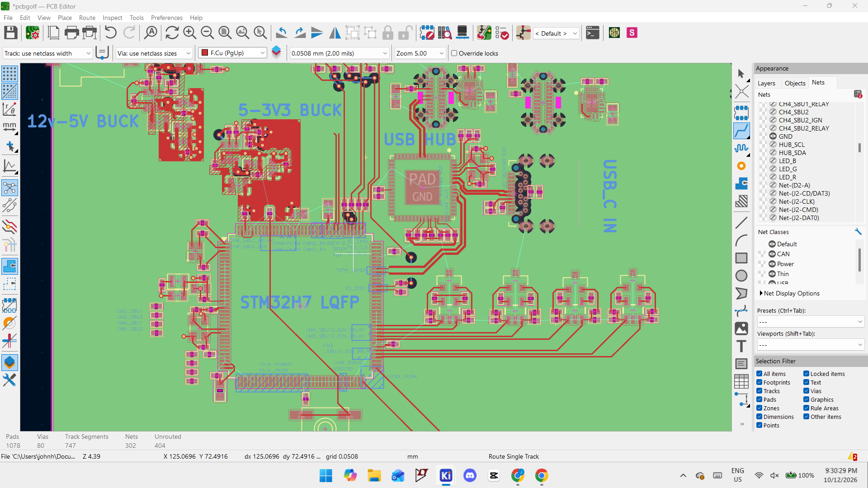Switch to the Layers tab

[x=766, y=83]
